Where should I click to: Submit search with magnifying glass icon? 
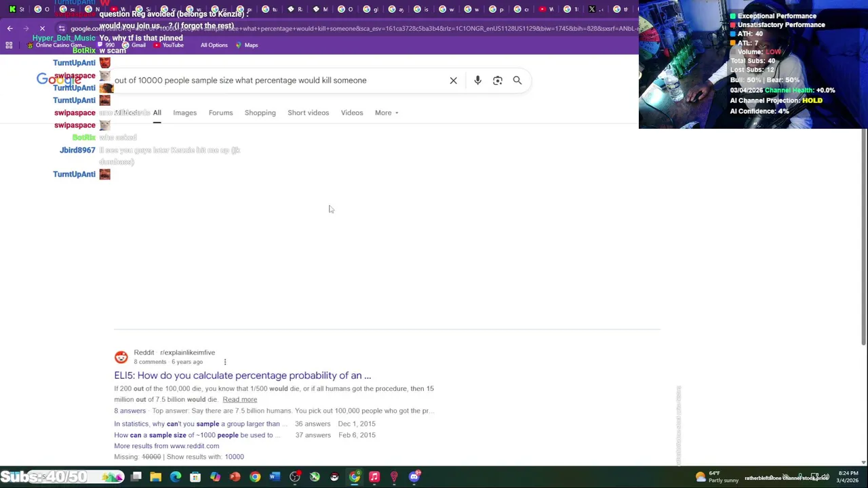[517, 81]
